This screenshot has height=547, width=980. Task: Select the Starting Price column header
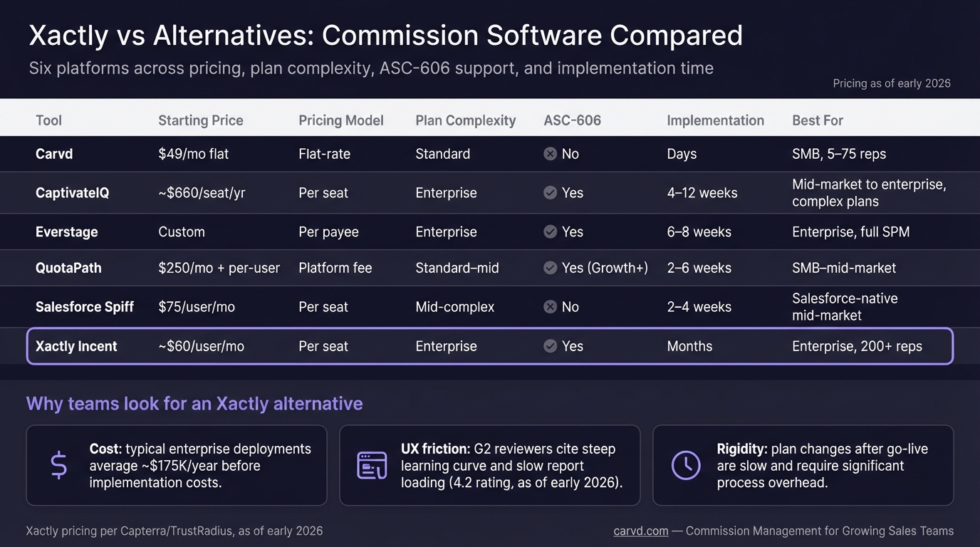pos(200,120)
